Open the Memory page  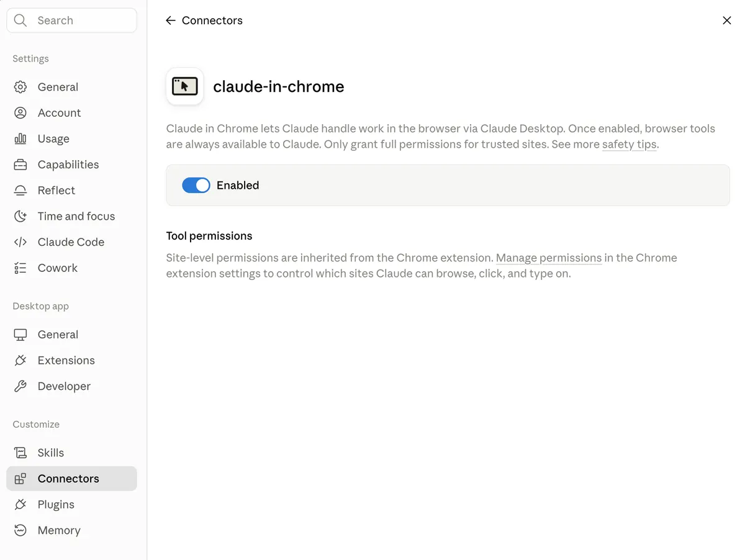[x=71, y=530]
